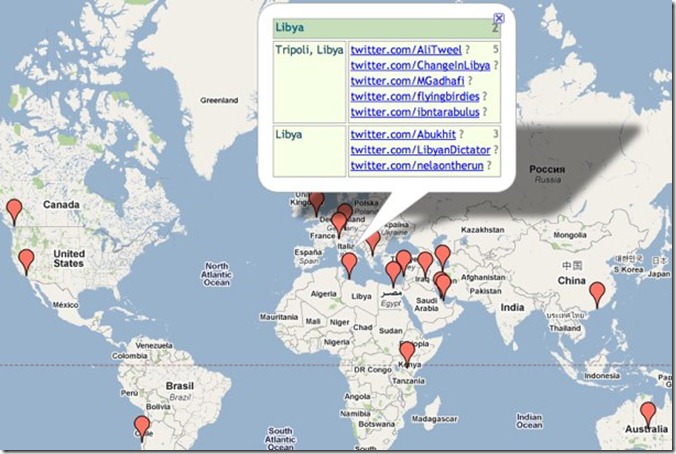Select the map marker on Australia
This screenshot has width=676, height=454.
[648, 414]
